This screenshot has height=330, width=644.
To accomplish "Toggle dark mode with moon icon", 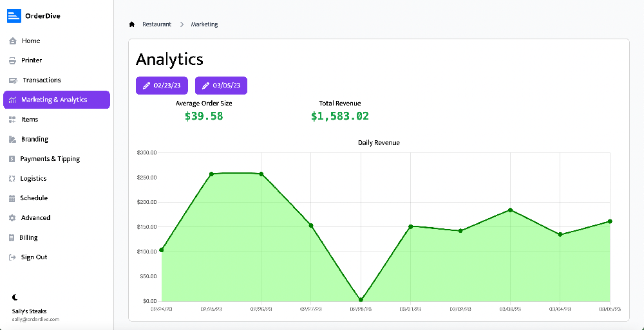I will click(15, 297).
